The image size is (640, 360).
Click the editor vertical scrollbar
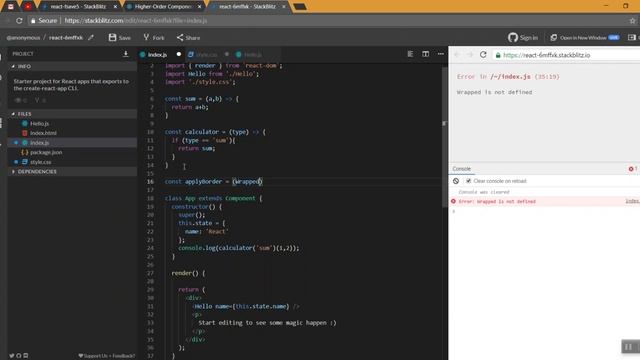click(444, 137)
